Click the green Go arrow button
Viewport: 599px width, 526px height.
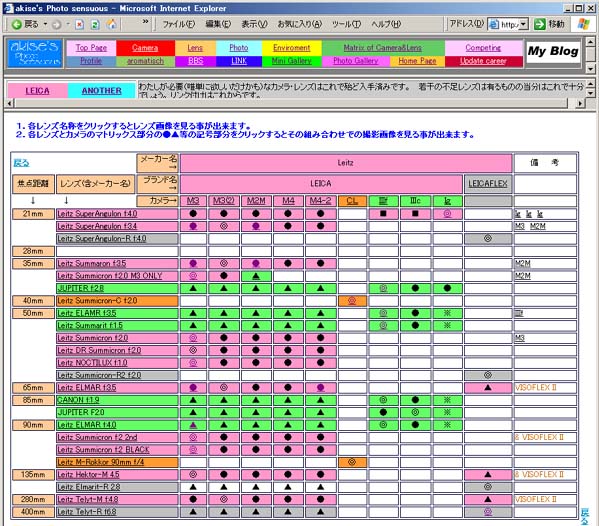click(x=539, y=24)
